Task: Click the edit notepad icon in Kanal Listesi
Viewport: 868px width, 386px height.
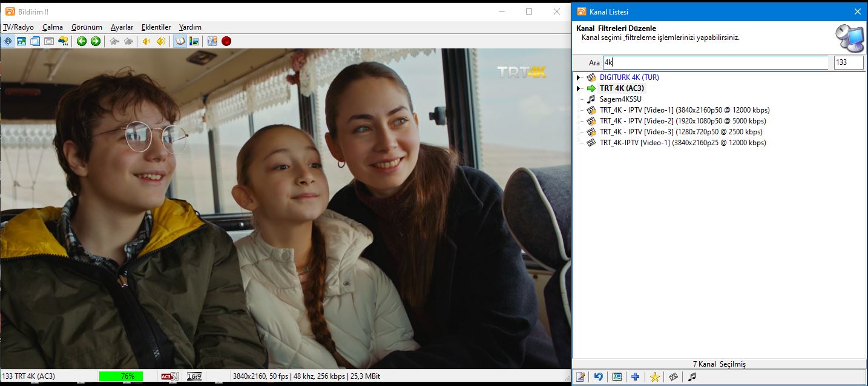Action: [x=580, y=377]
